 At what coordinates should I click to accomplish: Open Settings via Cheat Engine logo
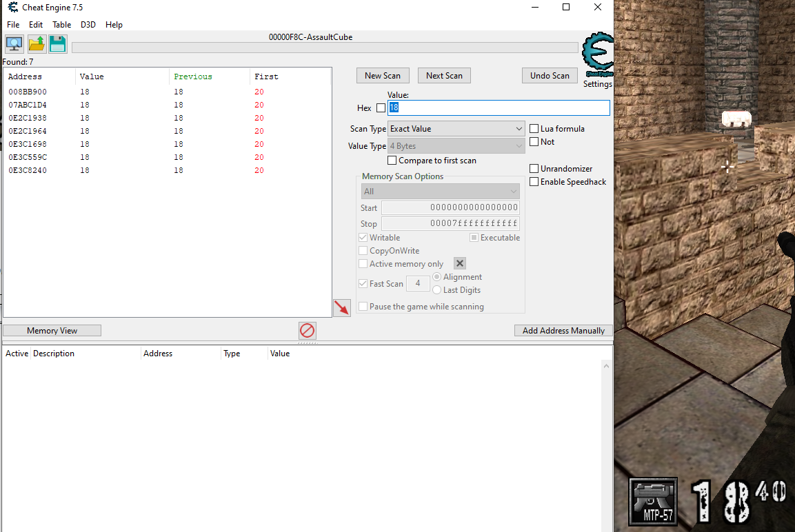598,54
